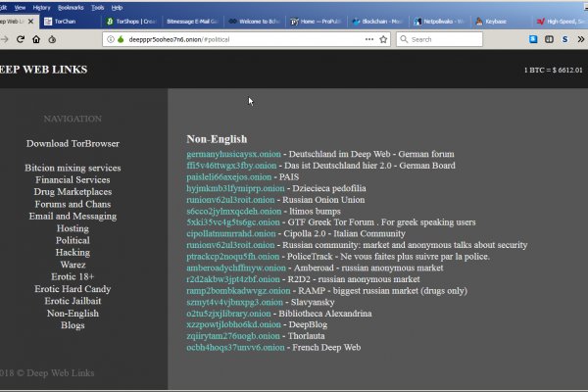Click the Email and Messaging sidebar link

pyautogui.click(x=73, y=216)
